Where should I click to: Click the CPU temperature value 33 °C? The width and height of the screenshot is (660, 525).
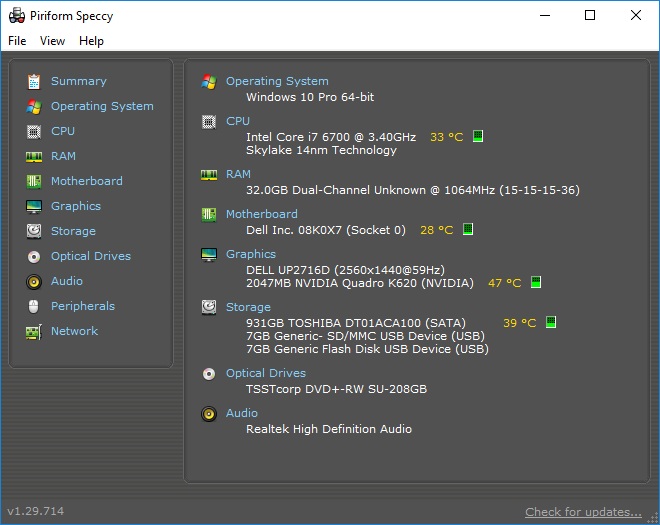[x=447, y=137]
